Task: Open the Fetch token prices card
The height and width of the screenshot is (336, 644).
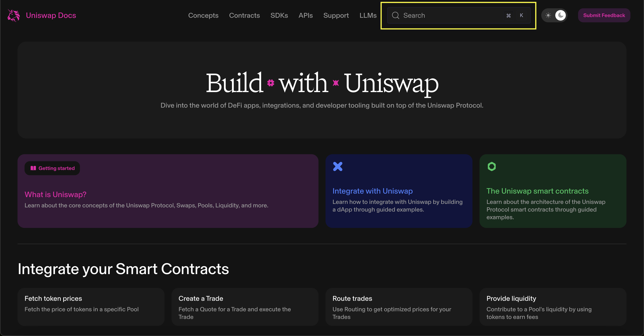Action: point(91,306)
